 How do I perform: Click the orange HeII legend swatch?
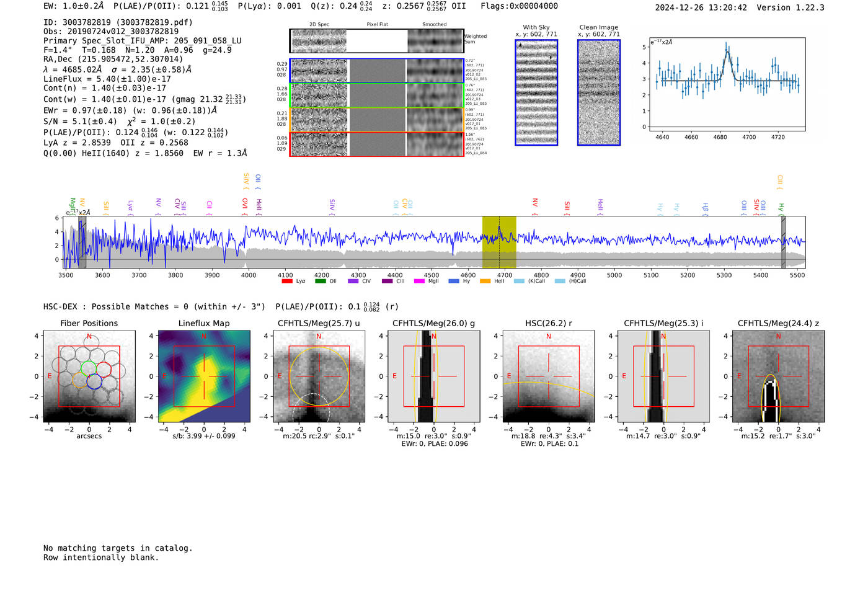point(485,281)
